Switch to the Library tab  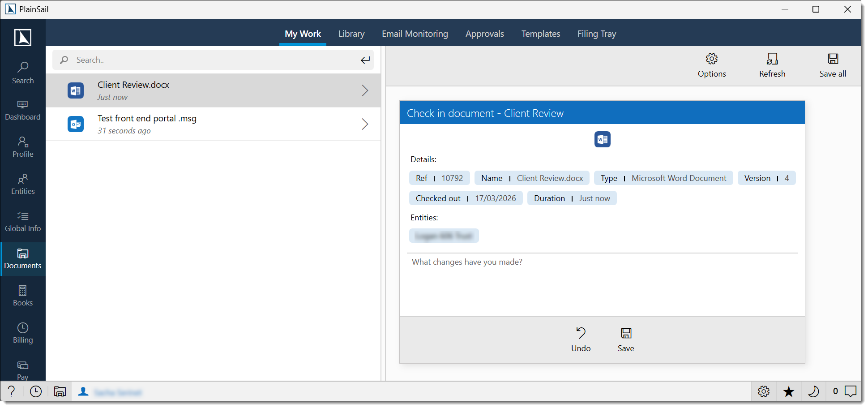[351, 34]
